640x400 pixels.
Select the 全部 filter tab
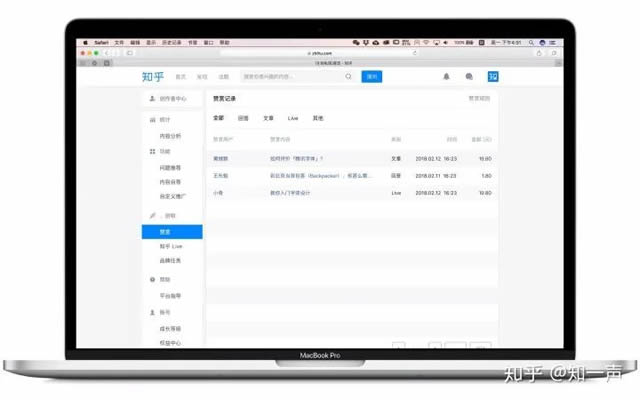tap(219, 118)
